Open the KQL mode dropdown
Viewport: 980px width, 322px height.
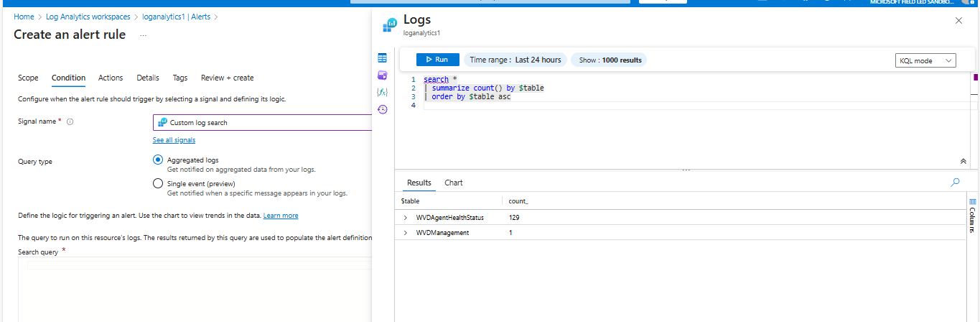pos(925,60)
